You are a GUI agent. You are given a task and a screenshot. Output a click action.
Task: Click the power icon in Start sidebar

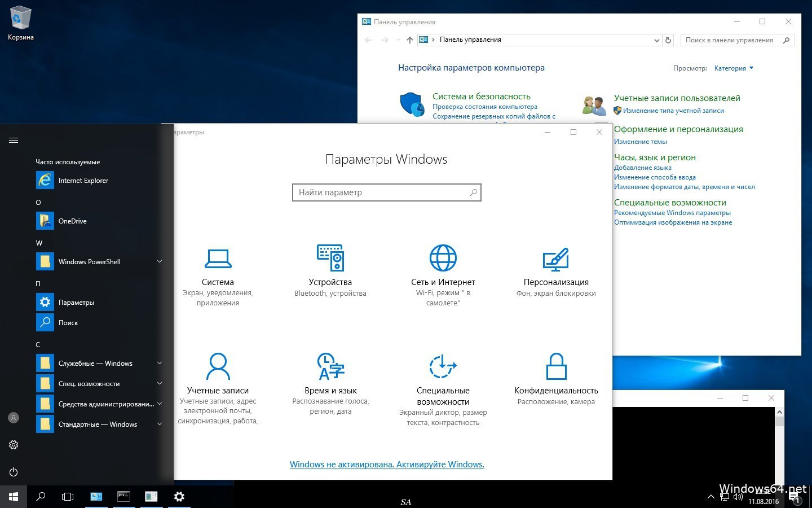click(14, 472)
